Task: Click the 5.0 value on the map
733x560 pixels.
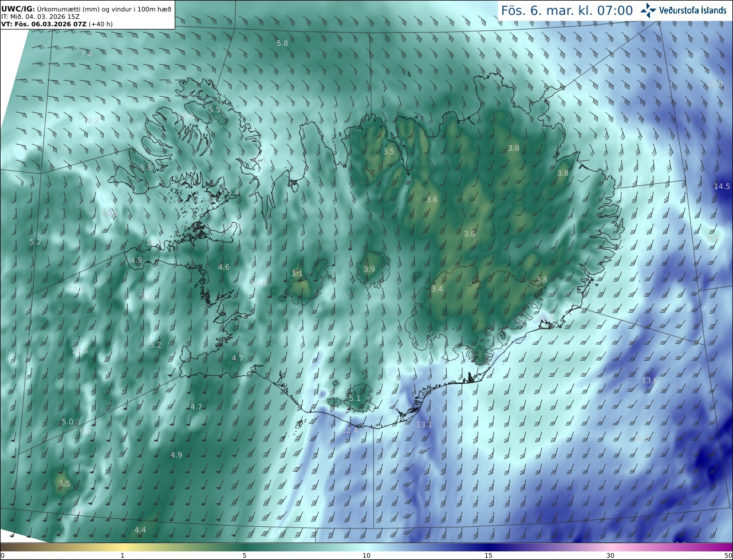Action: pyautogui.click(x=68, y=422)
